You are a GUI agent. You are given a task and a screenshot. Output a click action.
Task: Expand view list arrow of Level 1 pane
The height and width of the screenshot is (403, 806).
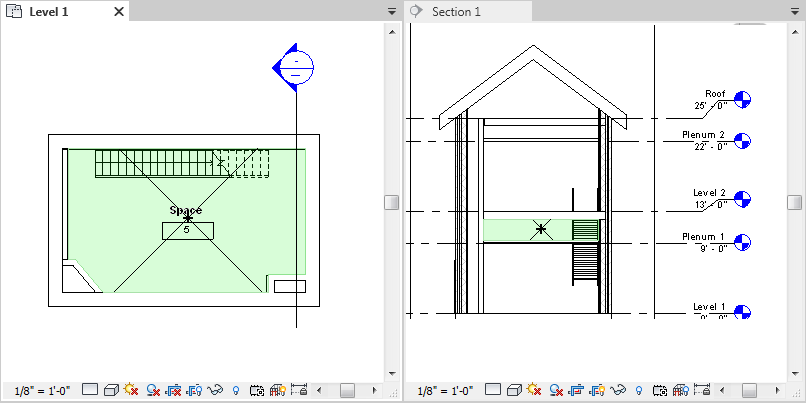pyautogui.click(x=392, y=12)
